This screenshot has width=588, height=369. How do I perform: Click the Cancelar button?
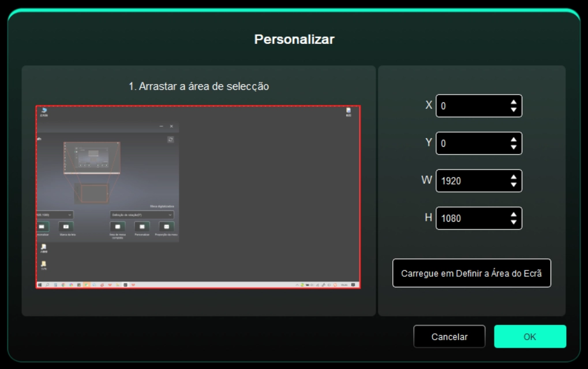coord(449,337)
